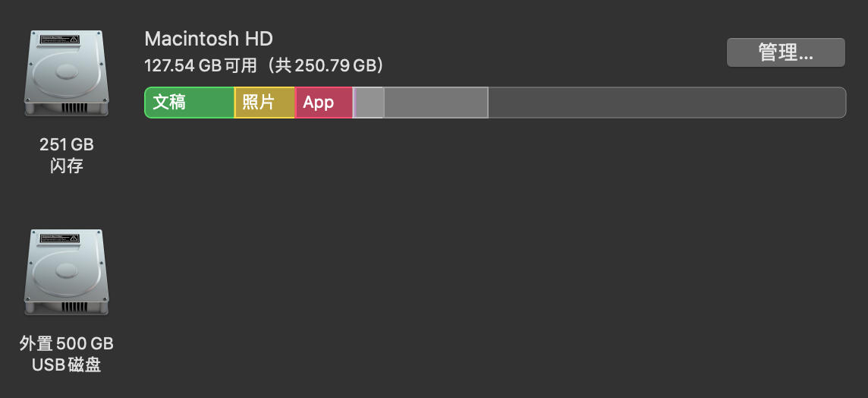The height and width of the screenshot is (398, 868).
Task: Click the empty free-space area of storage bar
Action: 666,103
